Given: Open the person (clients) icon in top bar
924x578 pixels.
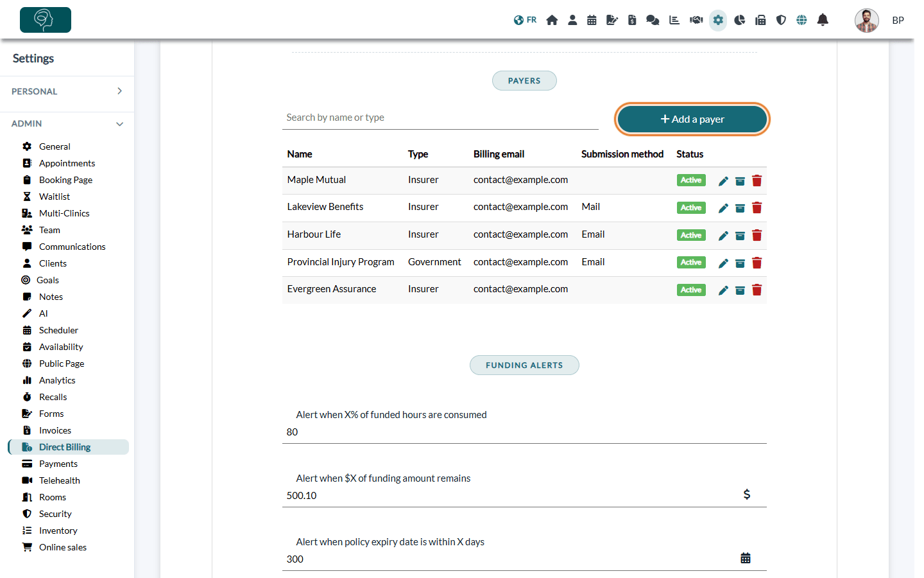Looking at the screenshot, I should click(x=572, y=20).
